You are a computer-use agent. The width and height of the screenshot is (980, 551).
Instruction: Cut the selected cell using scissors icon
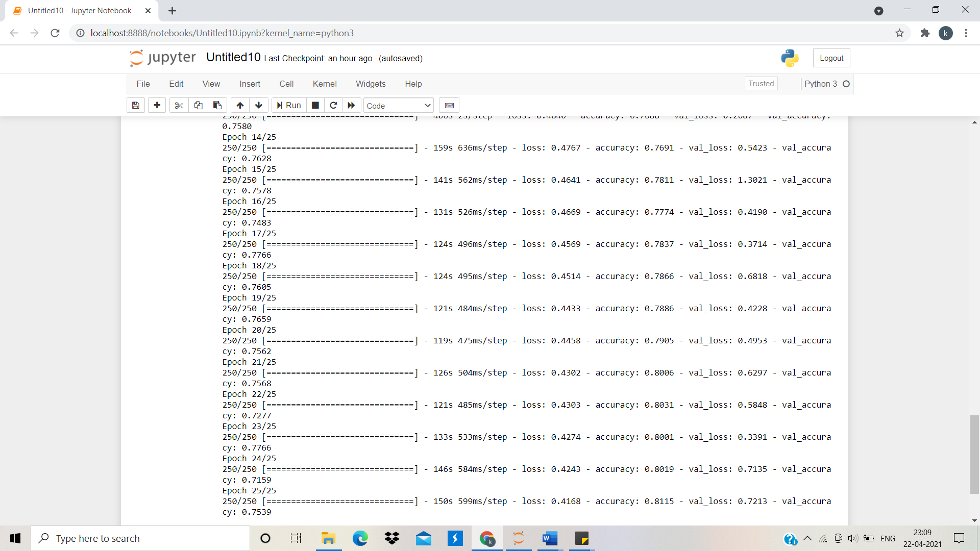tap(179, 105)
